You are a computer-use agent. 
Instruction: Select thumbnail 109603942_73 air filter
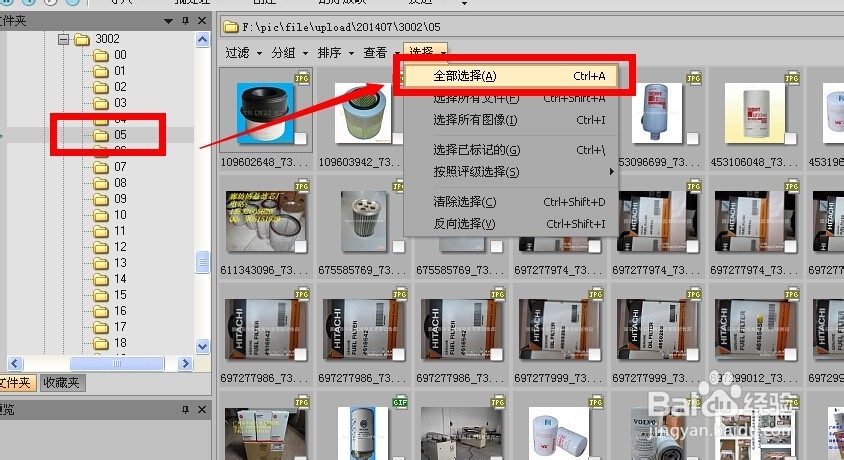(361, 113)
